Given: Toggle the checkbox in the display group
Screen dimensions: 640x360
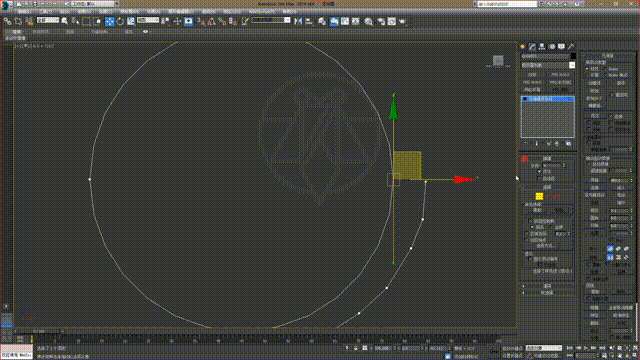Looking at the screenshot, I should 530,259.
